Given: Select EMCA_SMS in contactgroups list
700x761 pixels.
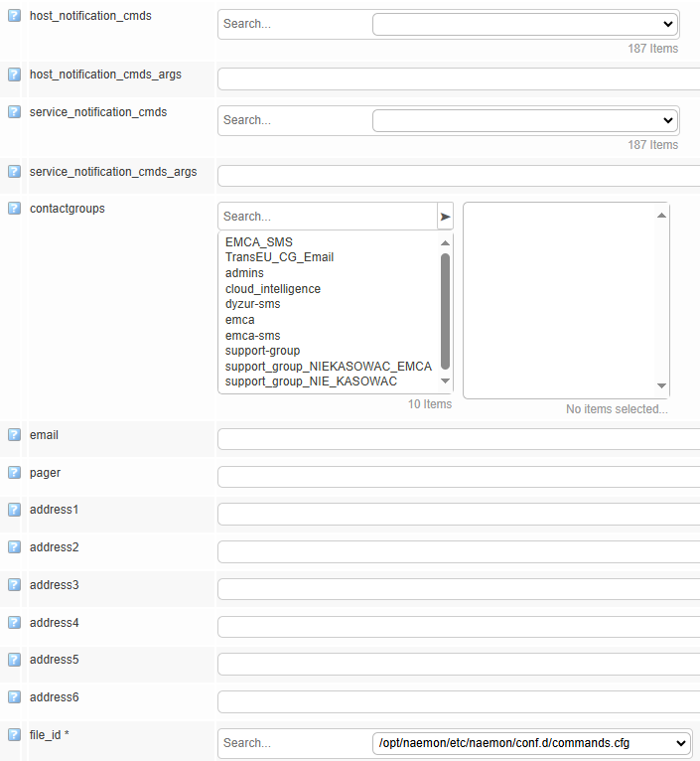Looking at the screenshot, I should [x=259, y=242].
